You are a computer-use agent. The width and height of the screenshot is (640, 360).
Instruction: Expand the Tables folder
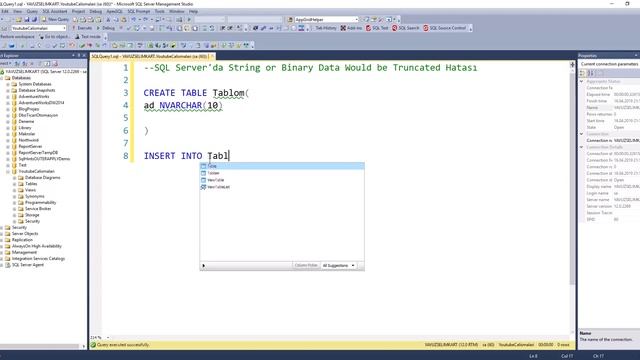14,184
